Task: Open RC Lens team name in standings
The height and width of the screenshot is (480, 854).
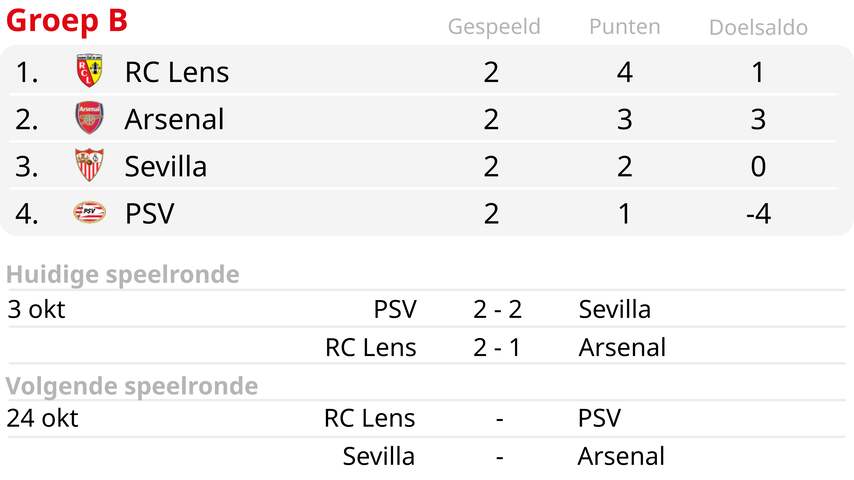Action: click(176, 72)
